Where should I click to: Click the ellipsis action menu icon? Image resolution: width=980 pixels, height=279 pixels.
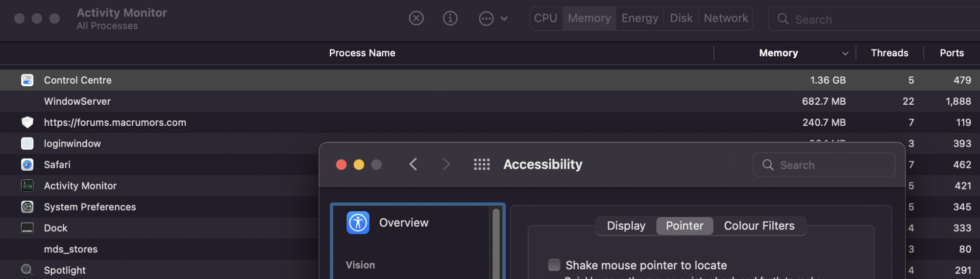pyautogui.click(x=486, y=19)
